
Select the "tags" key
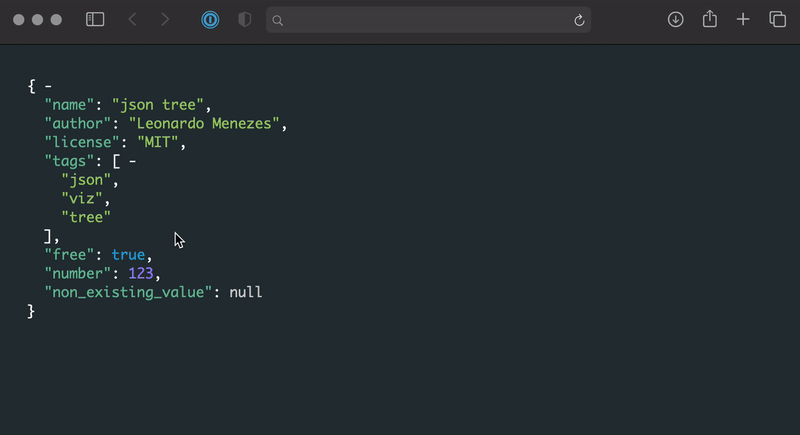click(69, 161)
